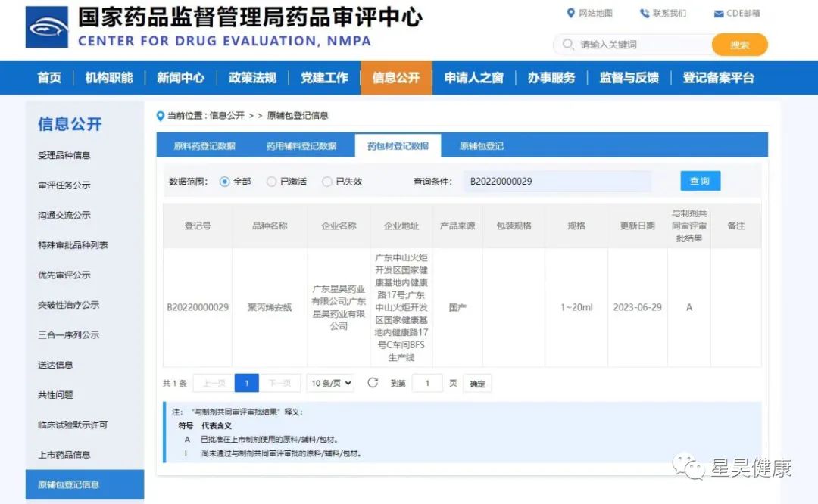Click the orange 搜索 button

tap(739, 45)
